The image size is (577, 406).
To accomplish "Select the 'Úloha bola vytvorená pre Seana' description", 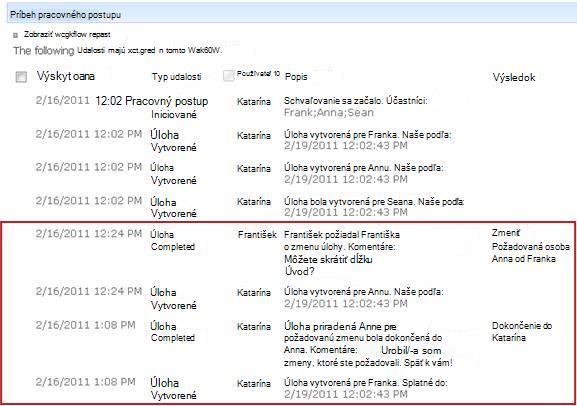I will (x=374, y=202).
